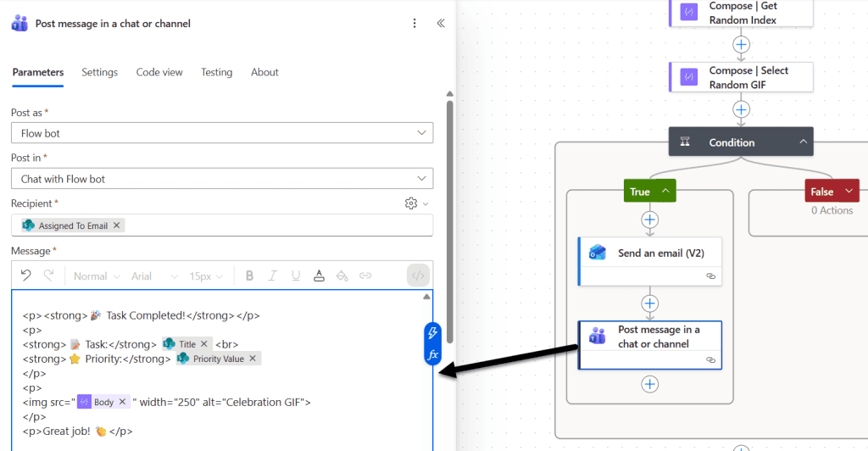Viewport: 868px width, 451px height.
Task: Add step below Post message action
Action: tap(650, 384)
